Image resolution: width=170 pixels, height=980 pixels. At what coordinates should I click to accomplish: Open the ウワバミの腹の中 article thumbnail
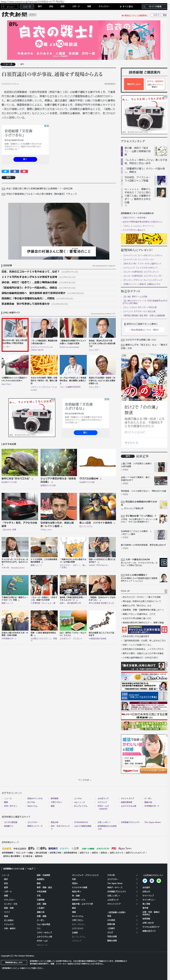click(98, 462)
